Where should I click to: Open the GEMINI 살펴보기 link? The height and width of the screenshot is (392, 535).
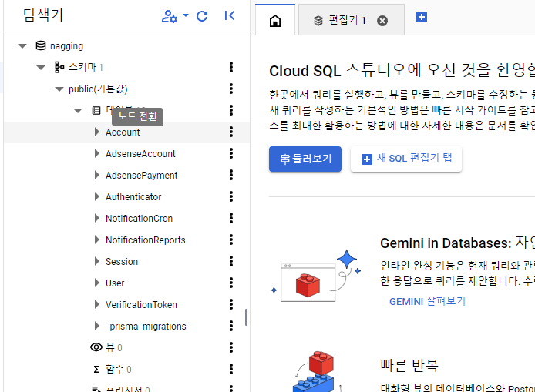point(427,301)
